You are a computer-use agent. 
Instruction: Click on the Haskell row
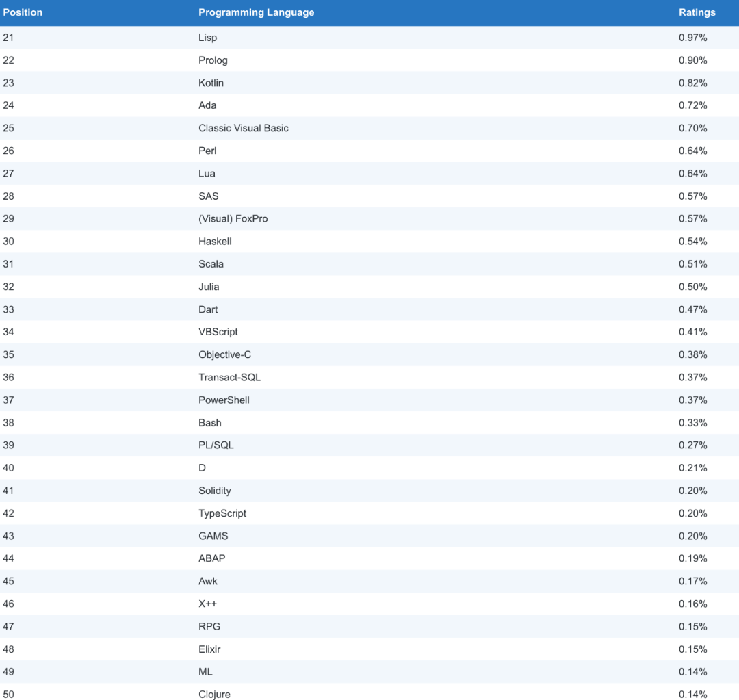click(369, 242)
